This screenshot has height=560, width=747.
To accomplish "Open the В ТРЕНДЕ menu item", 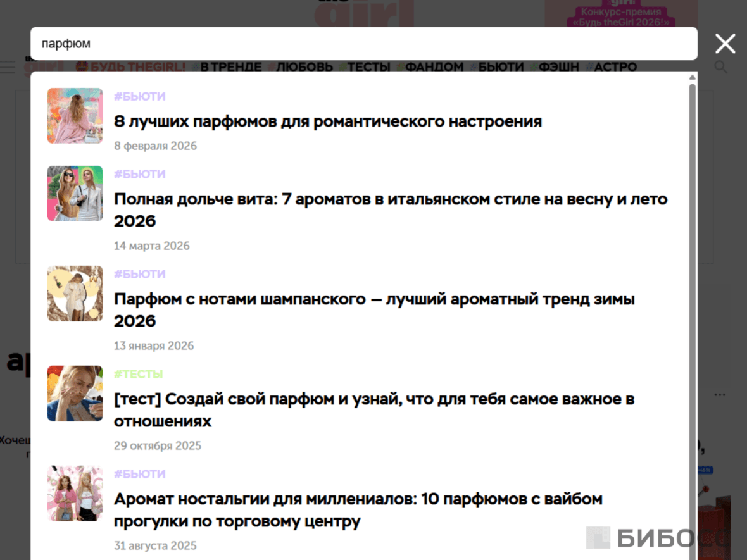I will pos(230,66).
